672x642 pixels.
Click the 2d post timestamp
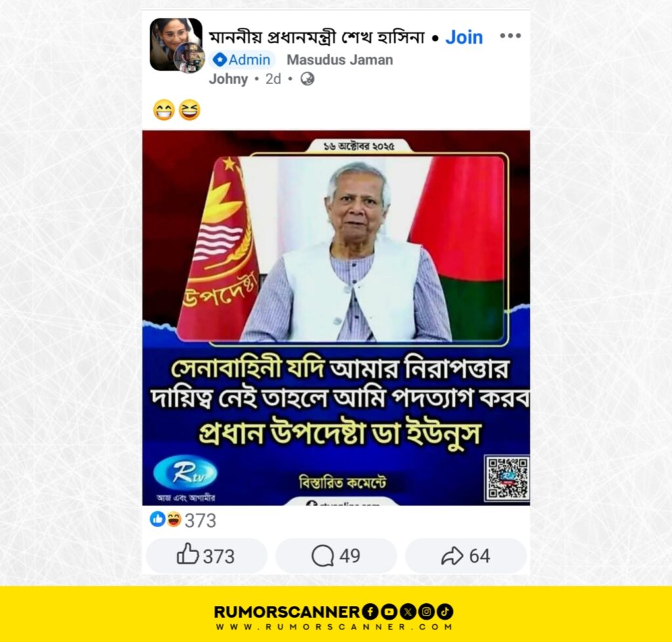click(273, 79)
